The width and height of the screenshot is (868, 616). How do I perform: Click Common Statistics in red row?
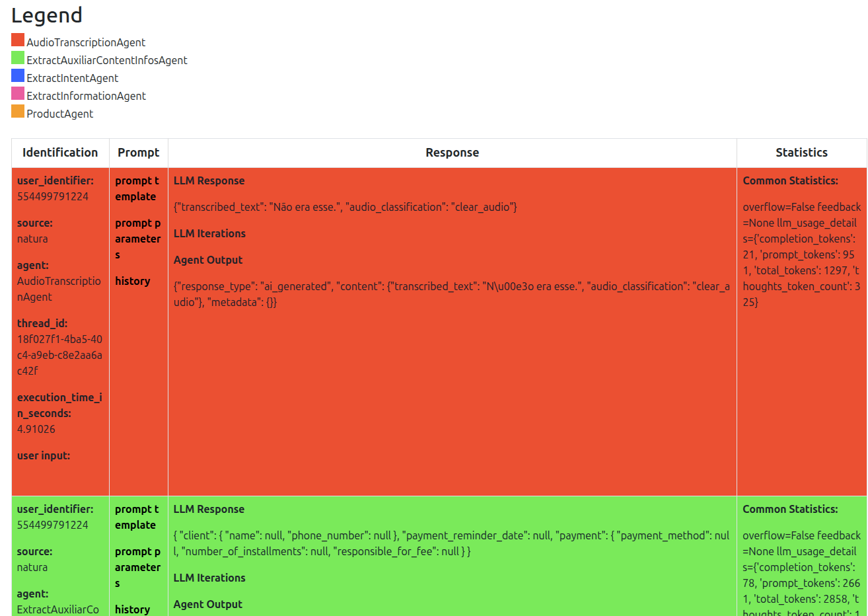(790, 180)
